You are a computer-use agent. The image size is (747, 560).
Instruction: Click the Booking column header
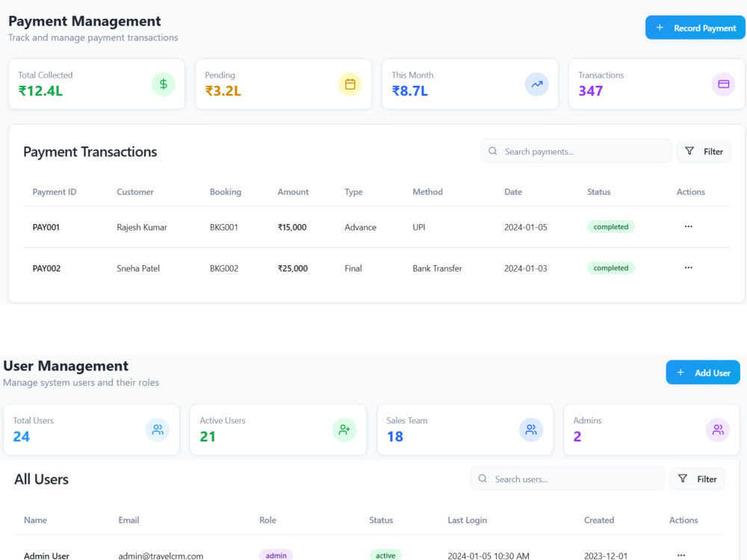click(226, 192)
